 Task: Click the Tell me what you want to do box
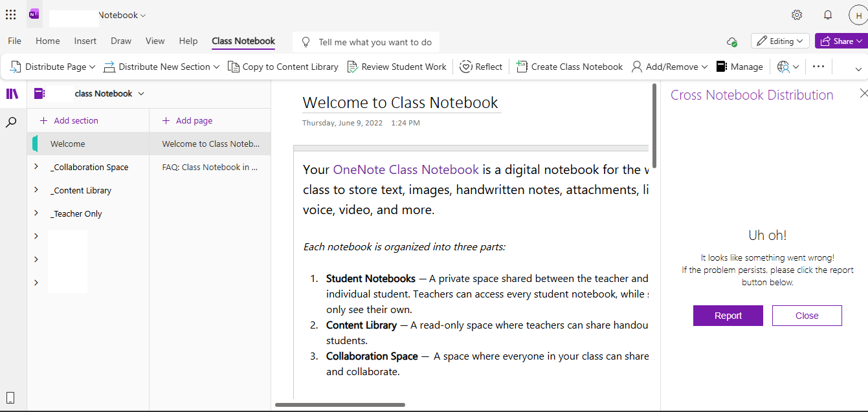pos(366,42)
